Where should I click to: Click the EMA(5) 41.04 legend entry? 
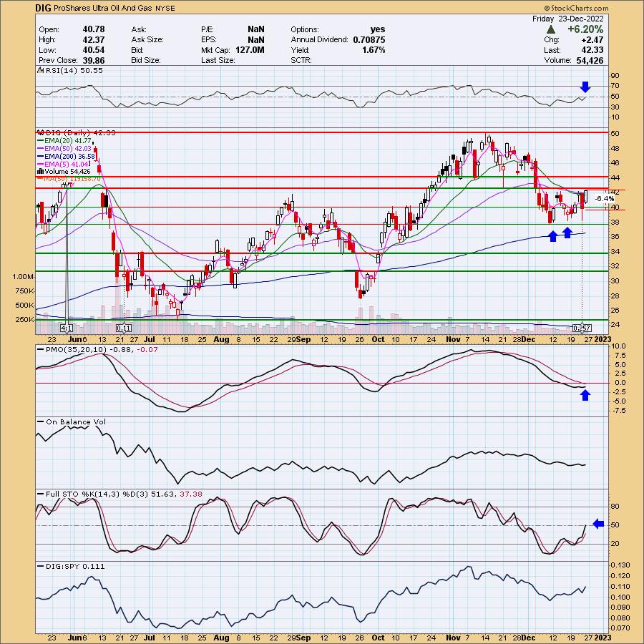(x=63, y=164)
